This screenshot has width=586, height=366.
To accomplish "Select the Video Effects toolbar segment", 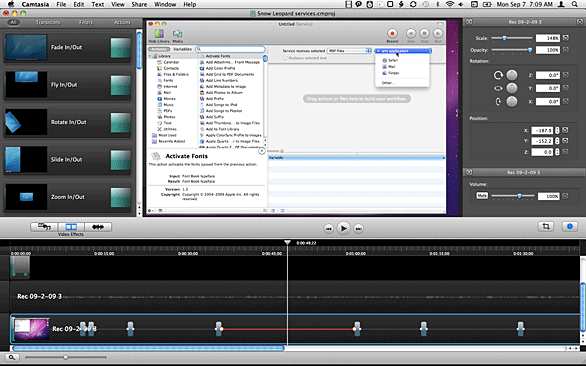I will 71,227.
